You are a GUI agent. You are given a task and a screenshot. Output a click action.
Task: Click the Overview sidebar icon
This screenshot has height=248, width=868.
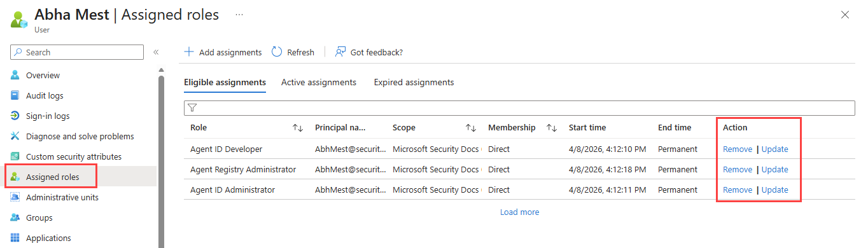[x=15, y=75]
